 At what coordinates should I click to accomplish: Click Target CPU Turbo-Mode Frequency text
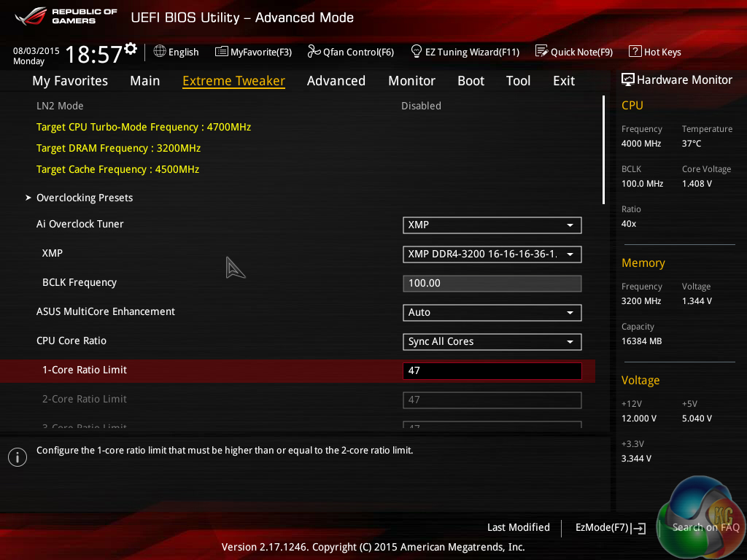click(144, 127)
